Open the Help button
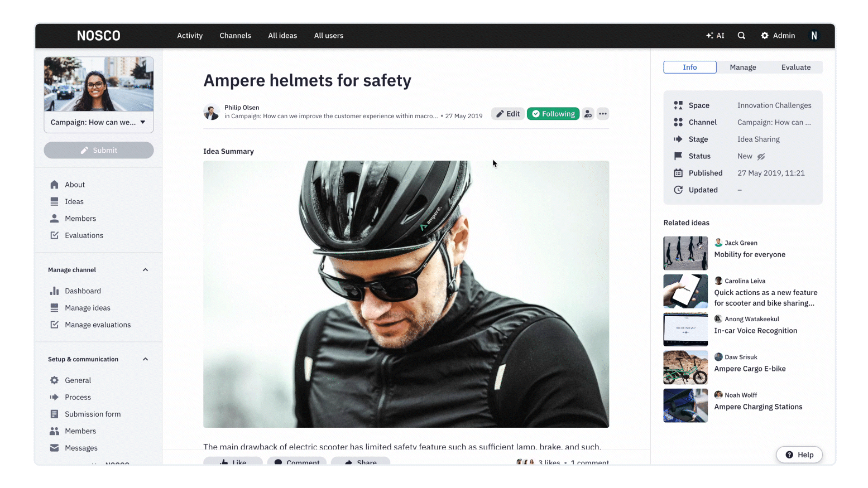 (799, 455)
